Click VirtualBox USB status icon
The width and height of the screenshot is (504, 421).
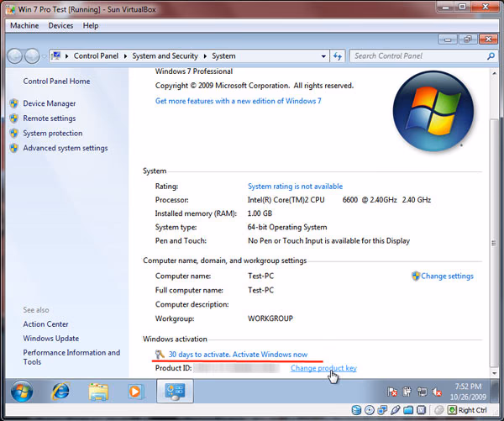pos(396,410)
